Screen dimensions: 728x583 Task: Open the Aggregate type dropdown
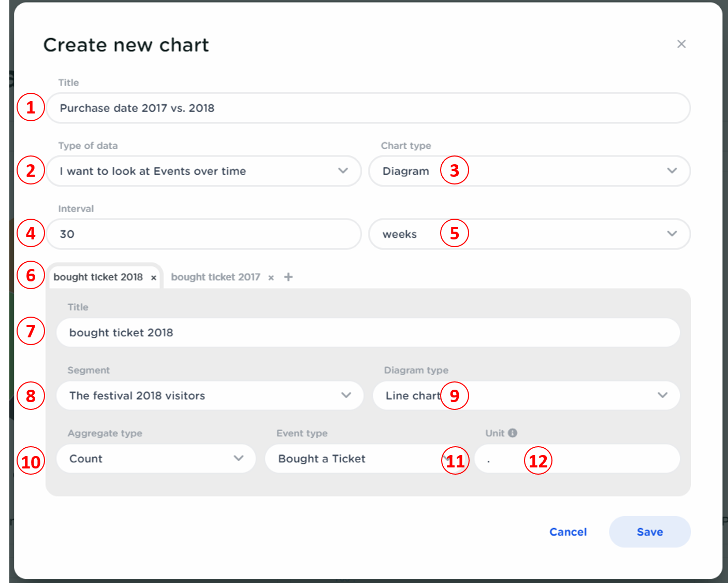[x=156, y=459]
